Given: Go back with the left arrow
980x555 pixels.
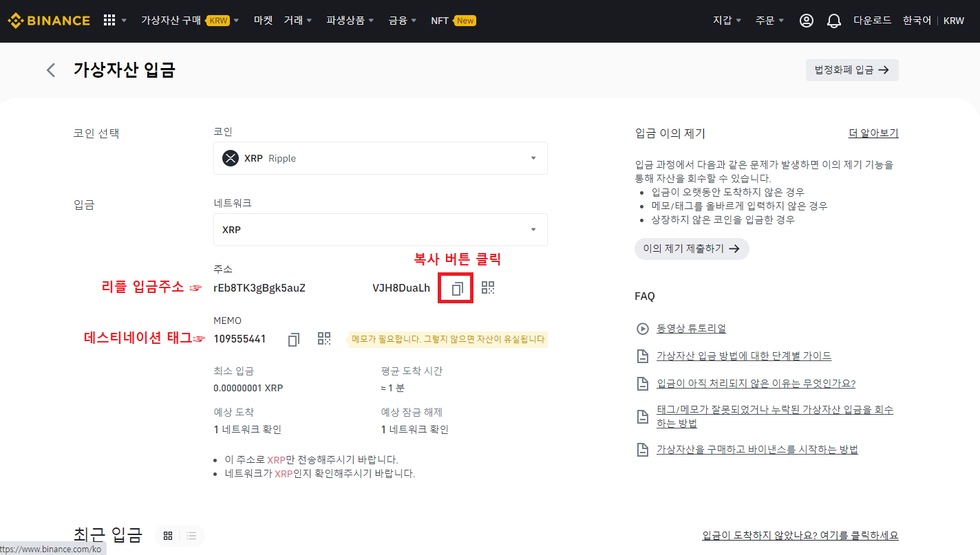Looking at the screenshot, I should click(51, 70).
